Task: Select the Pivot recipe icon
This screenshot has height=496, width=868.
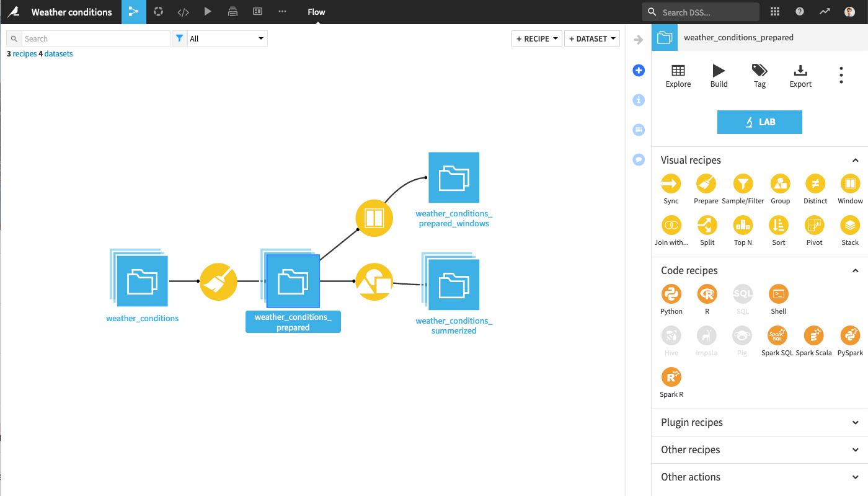Action: (814, 226)
